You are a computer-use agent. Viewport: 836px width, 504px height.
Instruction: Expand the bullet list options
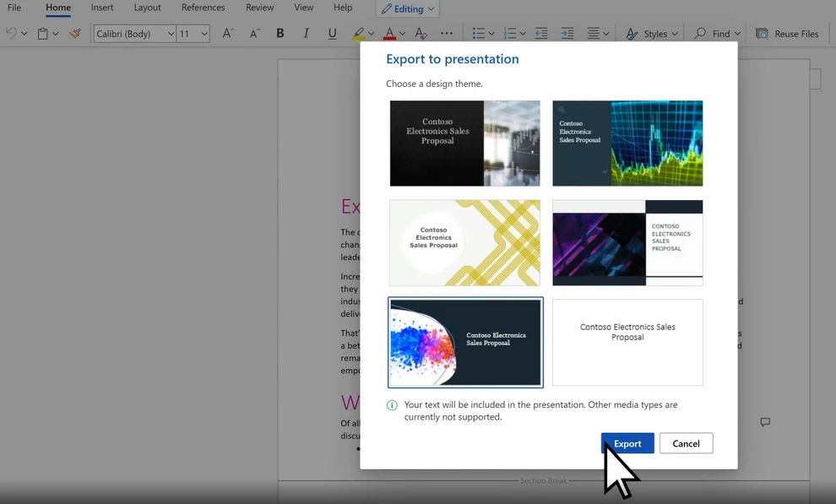[491, 34]
